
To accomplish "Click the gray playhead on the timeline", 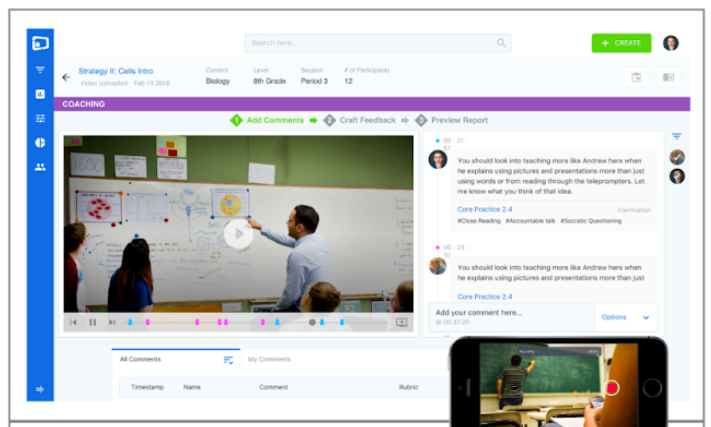I will coord(312,322).
